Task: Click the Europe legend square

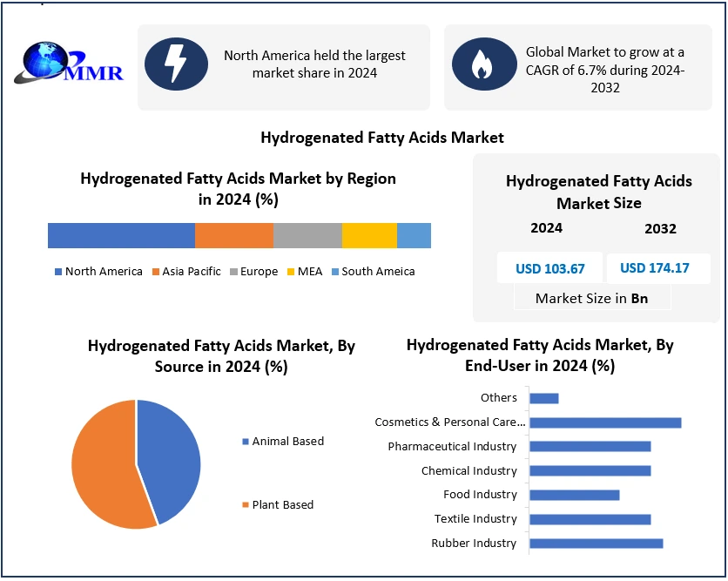Action: 233,272
